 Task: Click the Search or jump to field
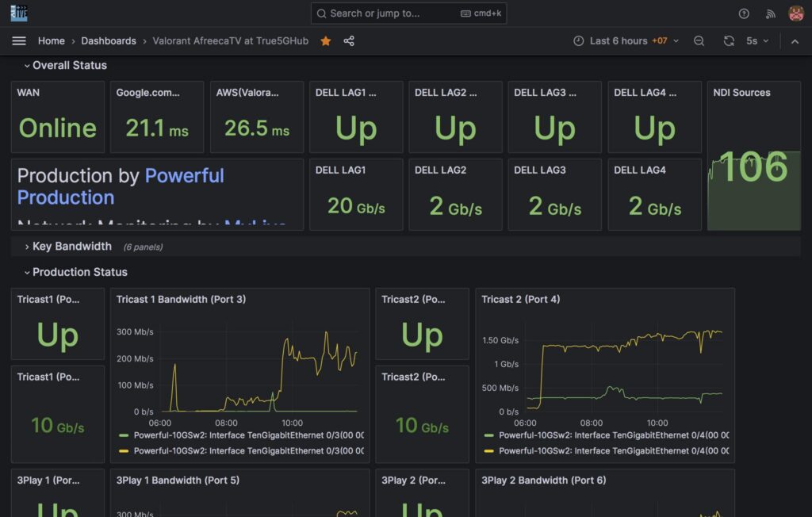pyautogui.click(x=408, y=13)
